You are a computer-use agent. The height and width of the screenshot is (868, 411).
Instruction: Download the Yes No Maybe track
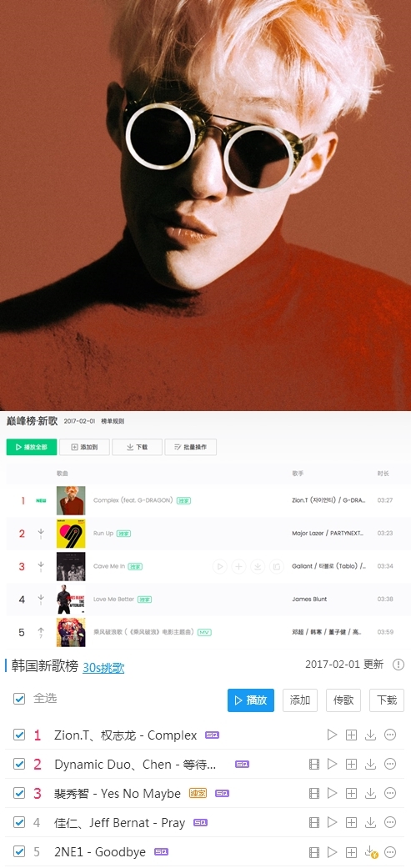(x=371, y=793)
